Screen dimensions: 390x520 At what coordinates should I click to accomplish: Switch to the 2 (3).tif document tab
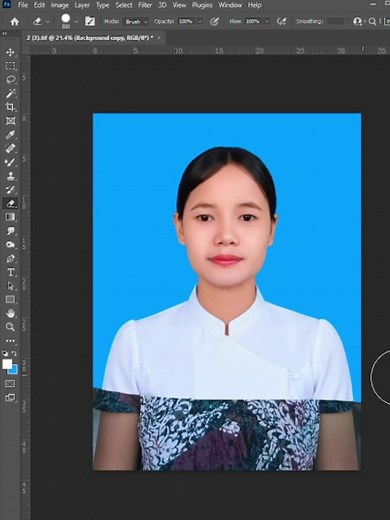pyautogui.click(x=90, y=38)
